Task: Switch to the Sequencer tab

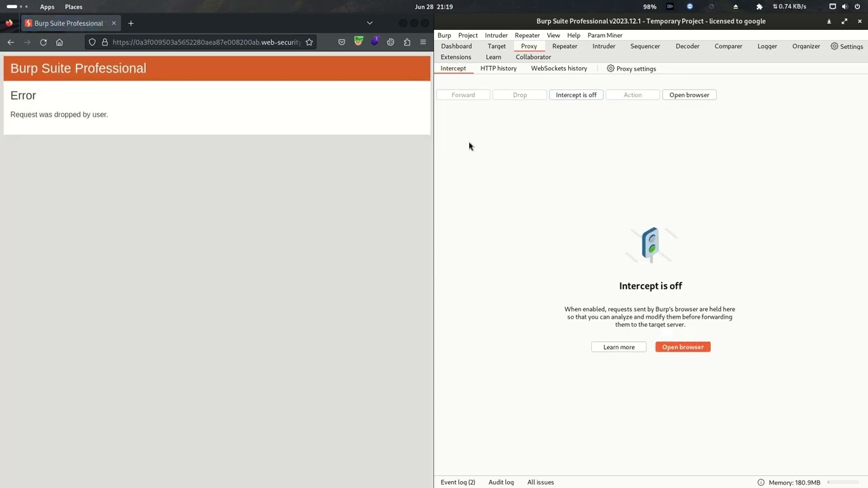Action: [645, 46]
